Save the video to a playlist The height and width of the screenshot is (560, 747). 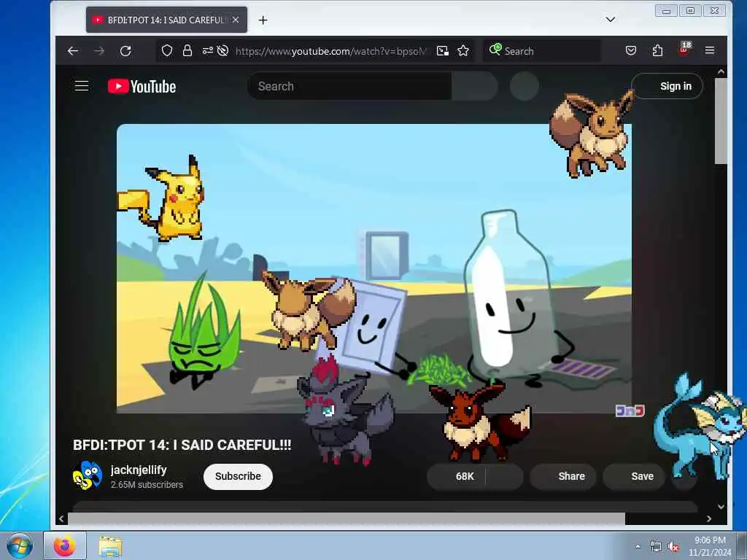pos(634,476)
